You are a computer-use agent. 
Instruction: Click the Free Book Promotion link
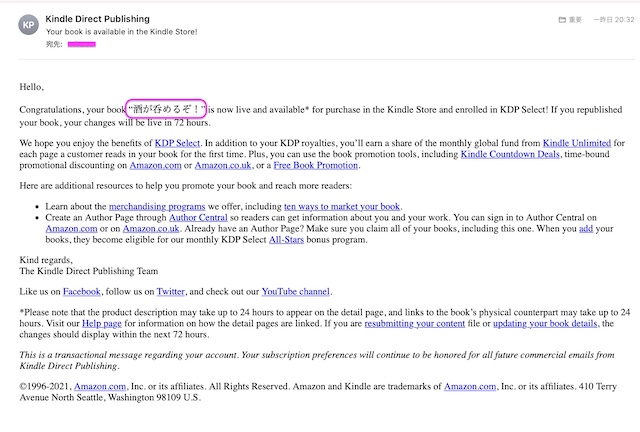click(314, 166)
